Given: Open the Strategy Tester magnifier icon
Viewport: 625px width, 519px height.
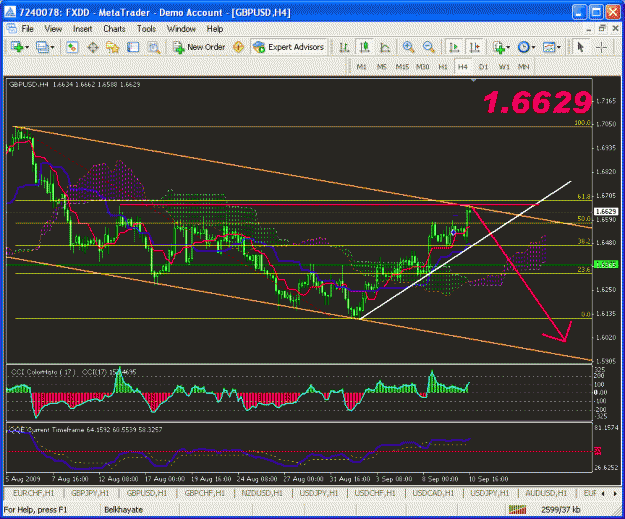Looking at the screenshot, I should click(x=153, y=47).
